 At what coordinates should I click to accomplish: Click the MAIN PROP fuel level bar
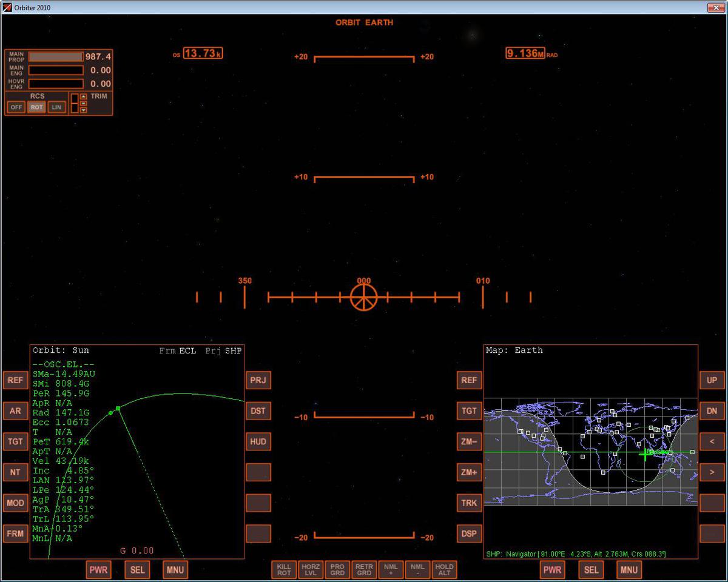(x=56, y=56)
